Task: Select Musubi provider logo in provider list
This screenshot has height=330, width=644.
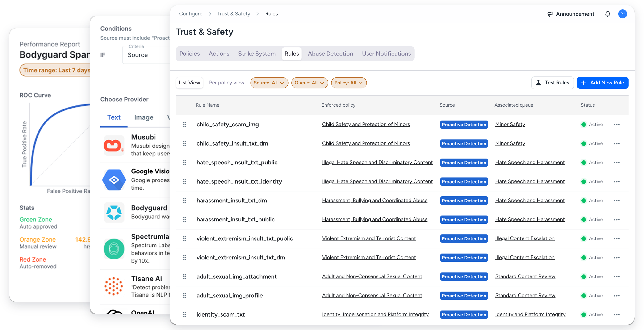Action: pos(114,145)
